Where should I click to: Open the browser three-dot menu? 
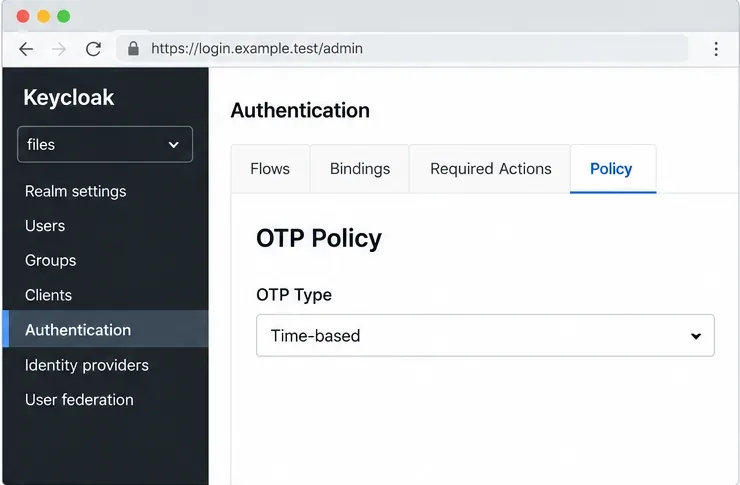[x=716, y=49]
